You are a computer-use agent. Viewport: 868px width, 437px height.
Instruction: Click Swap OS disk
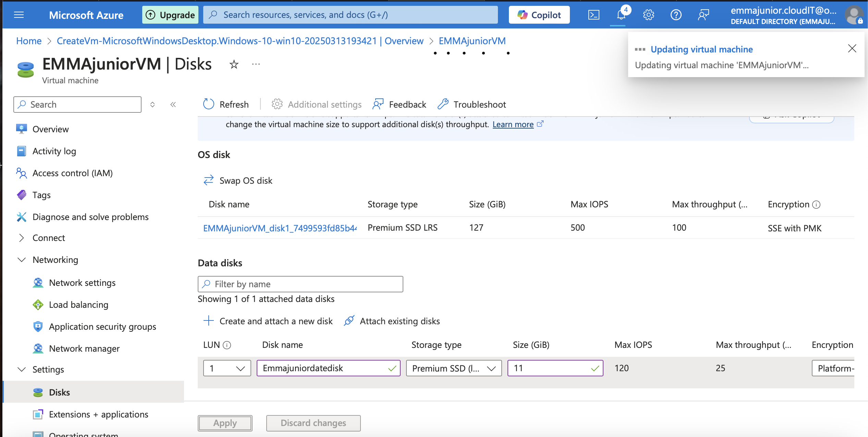pos(238,180)
